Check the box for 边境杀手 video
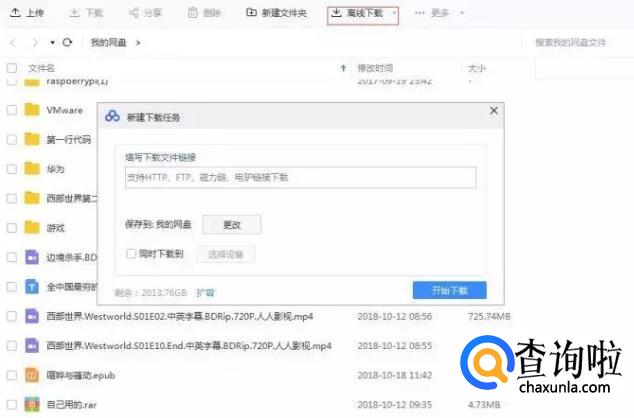This screenshot has width=634, height=418. pyautogui.click(x=12, y=258)
